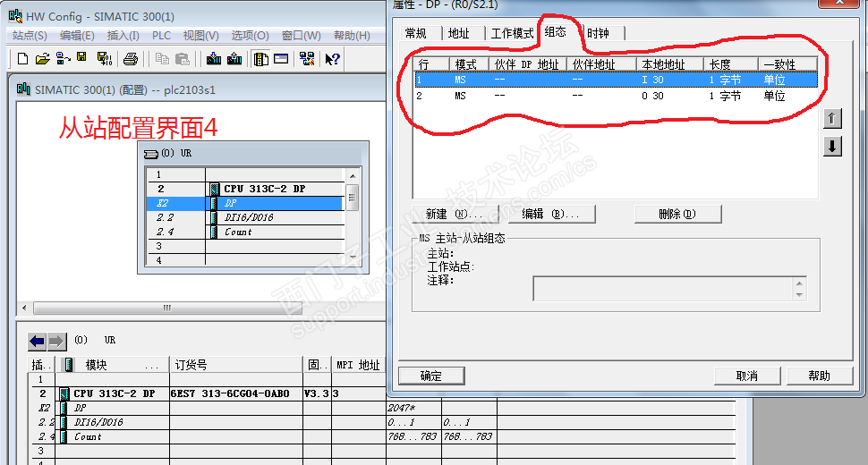The image size is (868, 465).
Task: Click the 订货号 column header
Action: point(236,365)
